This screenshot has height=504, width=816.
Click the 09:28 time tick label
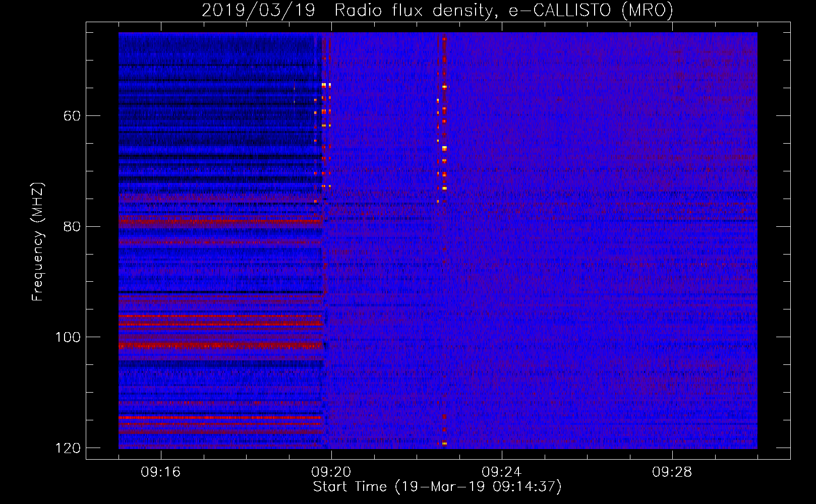[x=672, y=472]
